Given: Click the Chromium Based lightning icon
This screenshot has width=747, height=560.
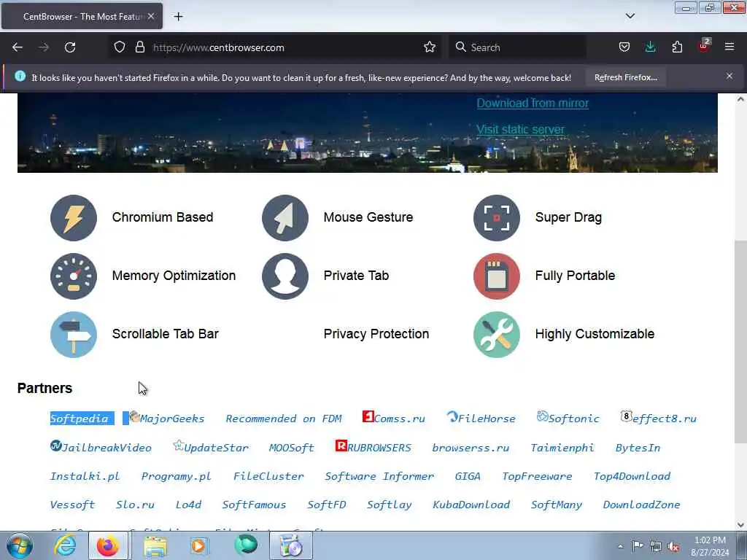Looking at the screenshot, I should (x=74, y=217).
